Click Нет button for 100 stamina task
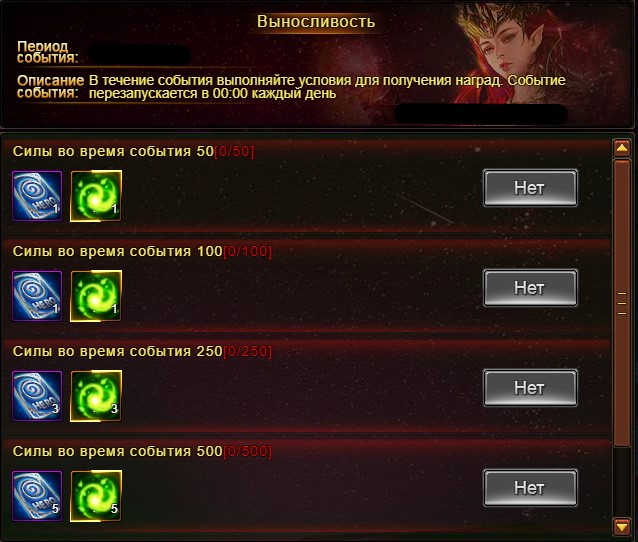 click(x=530, y=288)
